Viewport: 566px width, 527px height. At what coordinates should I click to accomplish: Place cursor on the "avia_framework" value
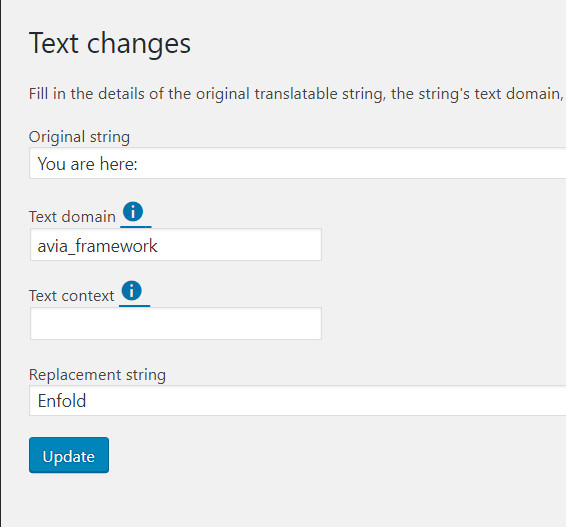[97, 246]
